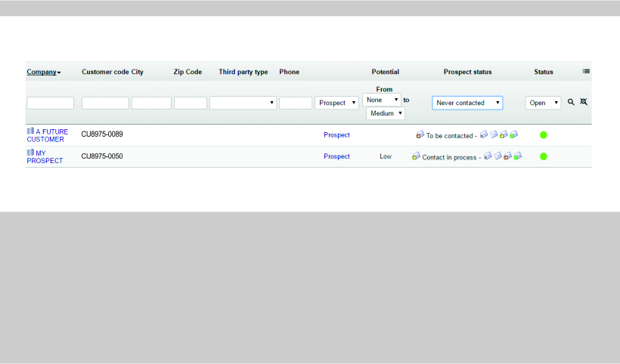Open the potential From None dropdown
This screenshot has width=620, height=364.
click(x=381, y=100)
